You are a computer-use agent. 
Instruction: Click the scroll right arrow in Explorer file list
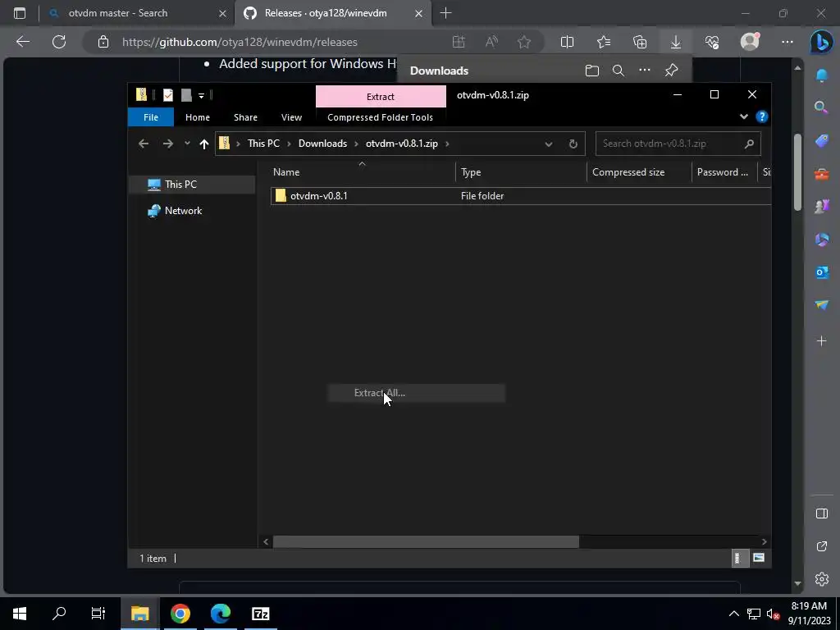click(x=764, y=541)
